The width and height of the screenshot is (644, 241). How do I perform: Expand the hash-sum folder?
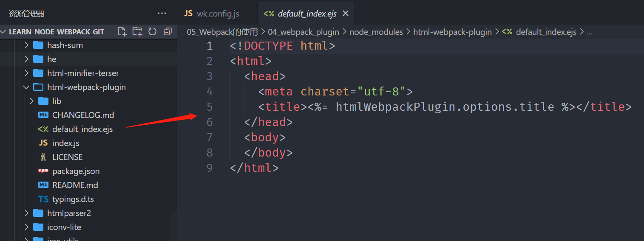65,45
